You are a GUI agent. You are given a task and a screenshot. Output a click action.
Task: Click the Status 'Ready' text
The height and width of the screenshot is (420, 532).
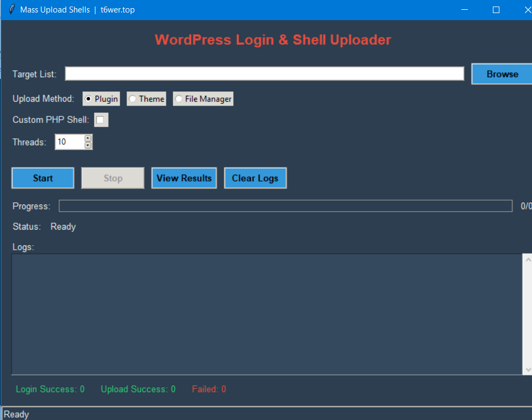pos(63,227)
